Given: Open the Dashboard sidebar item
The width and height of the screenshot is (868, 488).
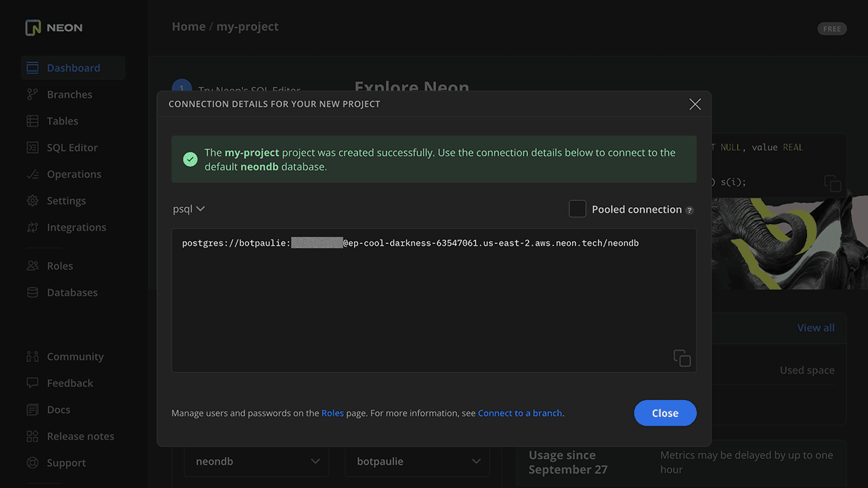Looking at the screenshot, I should point(73,68).
